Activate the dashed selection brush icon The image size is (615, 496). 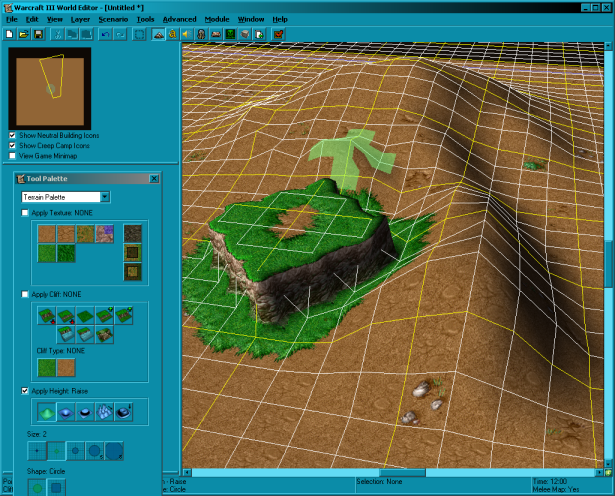pyautogui.click(x=139, y=35)
